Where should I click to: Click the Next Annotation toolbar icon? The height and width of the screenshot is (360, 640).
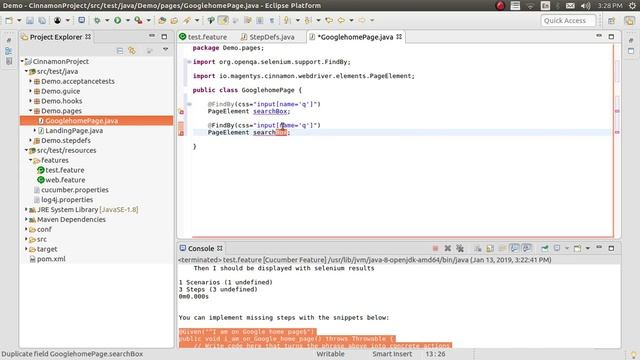(x=287, y=20)
